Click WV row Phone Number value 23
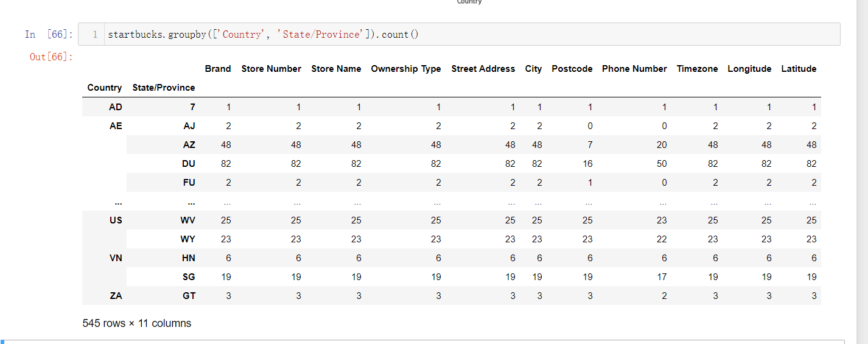868x344 pixels. [662, 220]
